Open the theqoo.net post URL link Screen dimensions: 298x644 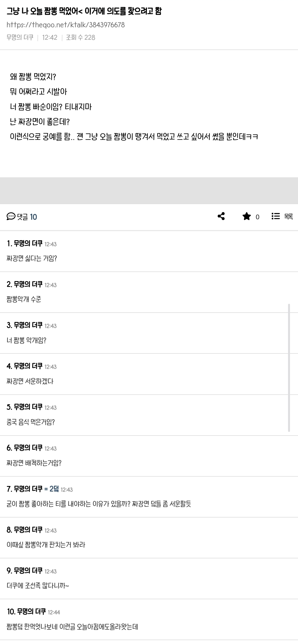[65, 25]
